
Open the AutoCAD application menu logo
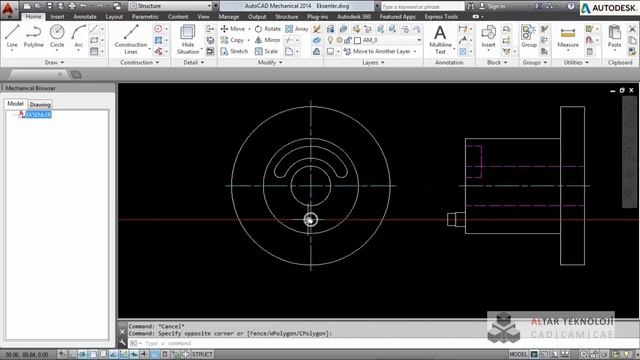8,9
